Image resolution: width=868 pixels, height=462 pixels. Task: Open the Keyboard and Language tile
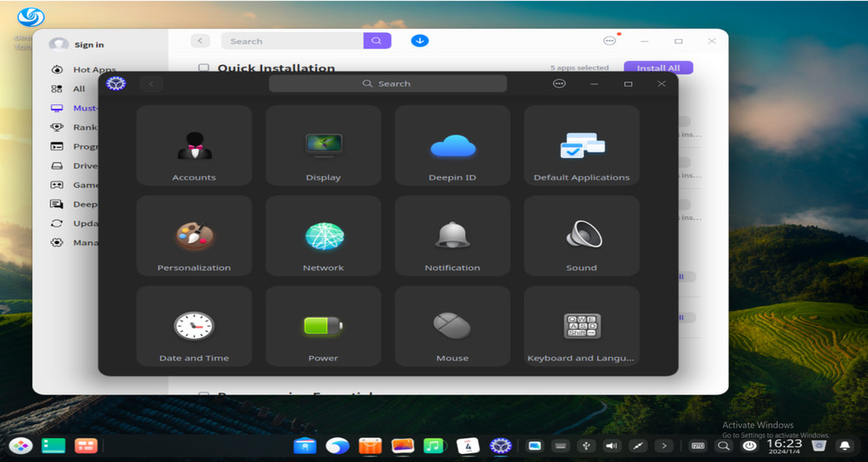click(582, 327)
